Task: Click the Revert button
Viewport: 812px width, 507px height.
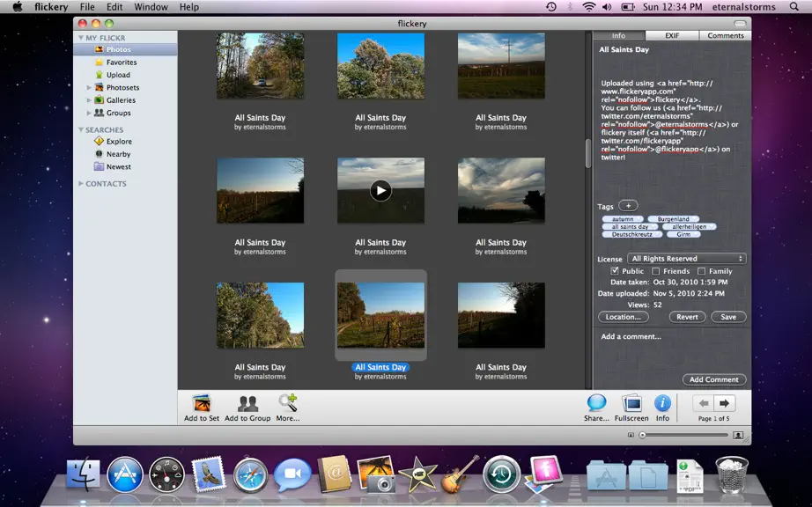Action: pyautogui.click(x=687, y=317)
